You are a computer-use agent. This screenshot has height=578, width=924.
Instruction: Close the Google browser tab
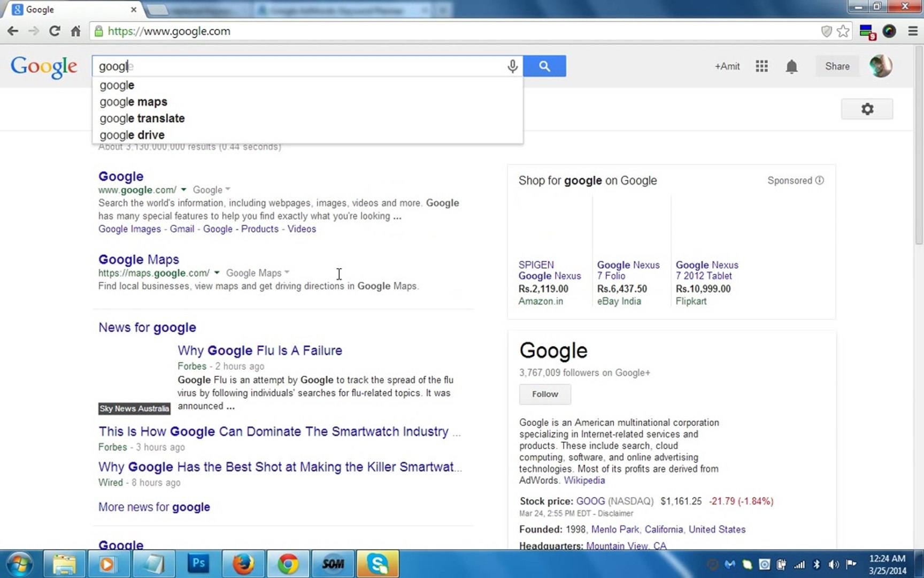coord(134,10)
